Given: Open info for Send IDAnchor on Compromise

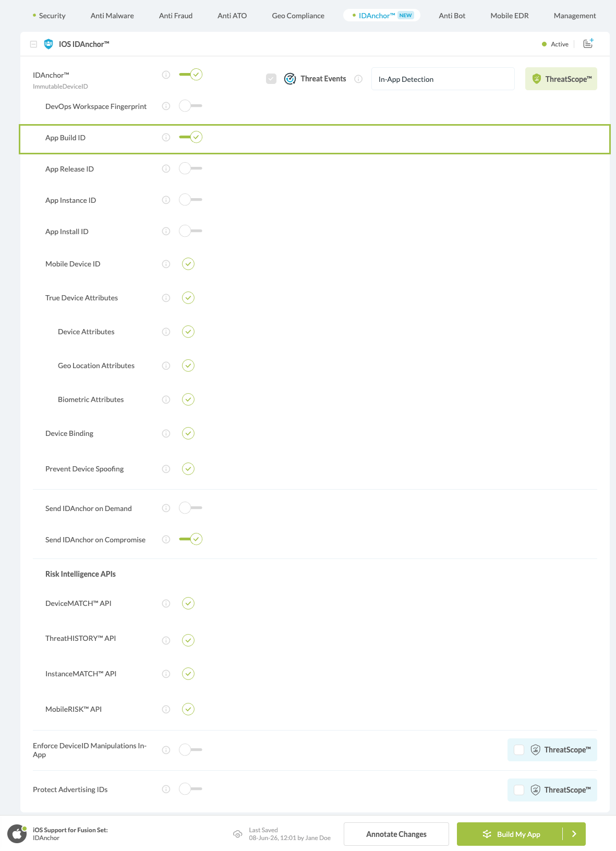Looking at the screenshot, I should pyautogui.click(x=166, y=539).
